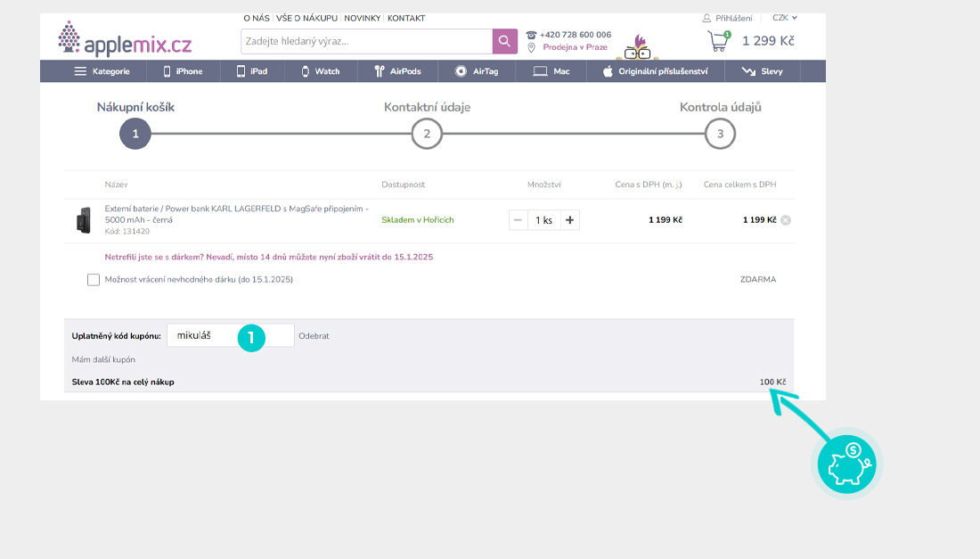Click the Mám další kupón link

click(103, 359)
